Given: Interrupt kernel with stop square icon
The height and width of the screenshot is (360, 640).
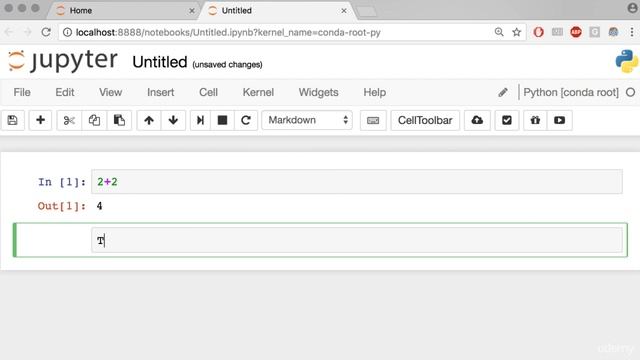Looking at the screenshot, I should pyautogui.click(x=222, y=120).
